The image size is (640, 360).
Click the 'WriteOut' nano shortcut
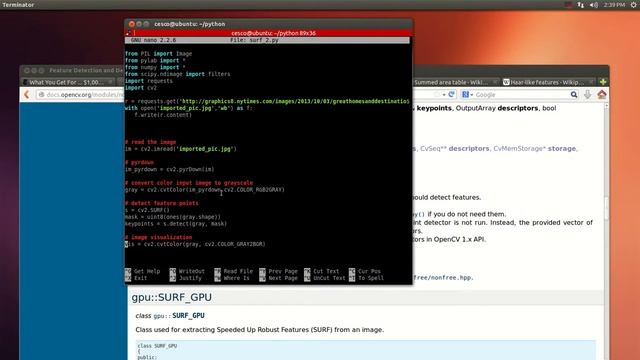click(187, 271)
